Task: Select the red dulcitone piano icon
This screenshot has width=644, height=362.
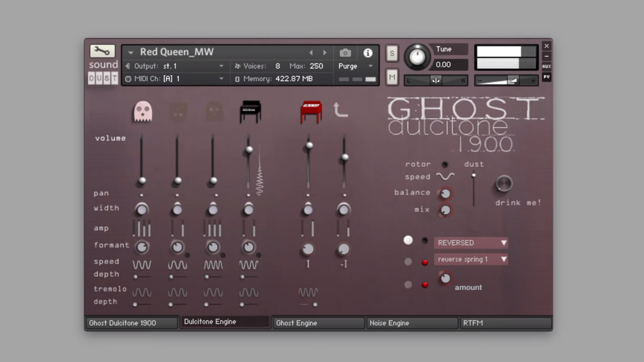Action: pos(311,112)
